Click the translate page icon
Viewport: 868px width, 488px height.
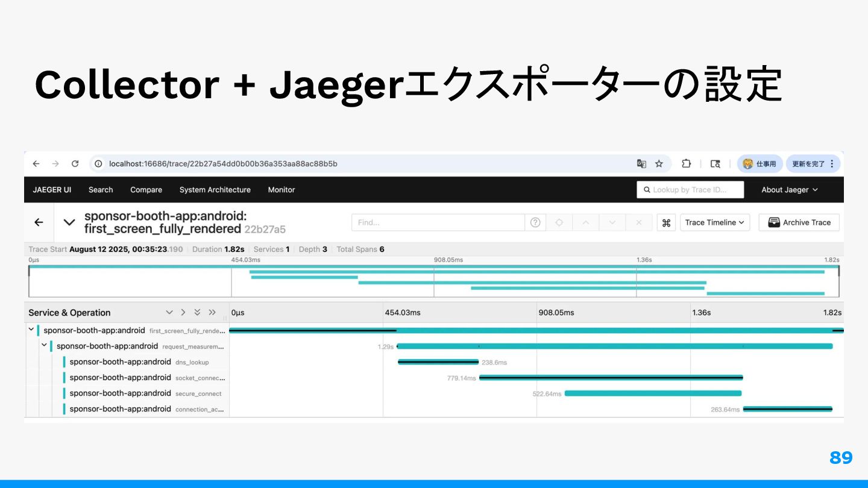click(x=641, y=164)
